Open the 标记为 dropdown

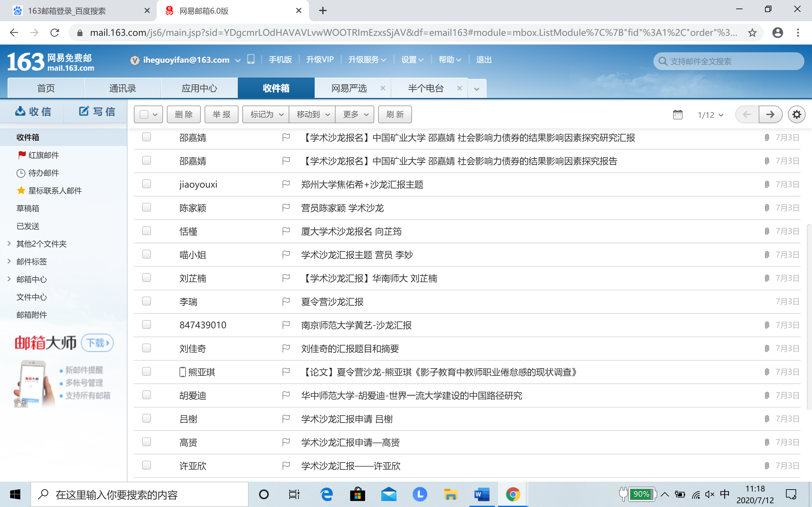[x=266, y=115]
